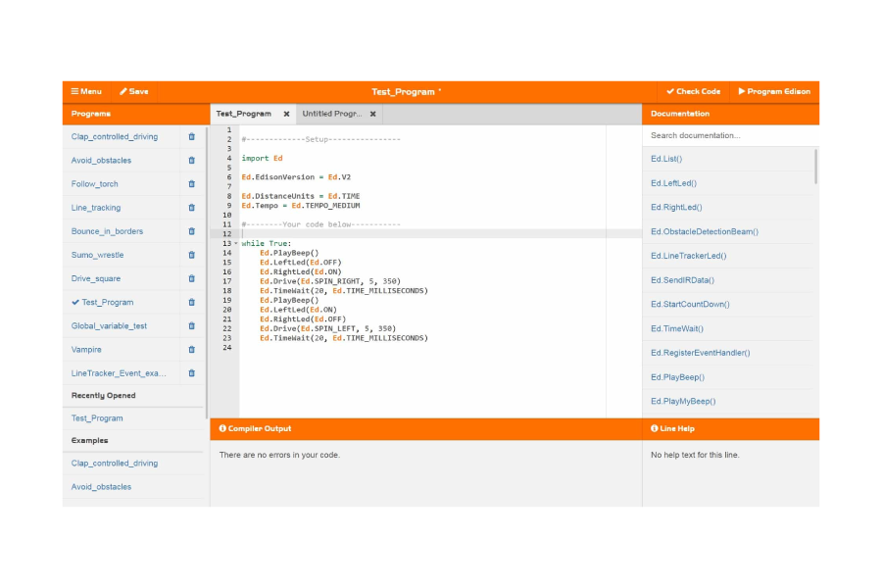Click trash icon next to Avoid_obstacles
This screenshot has height=588, width=882.
[191, 161]
